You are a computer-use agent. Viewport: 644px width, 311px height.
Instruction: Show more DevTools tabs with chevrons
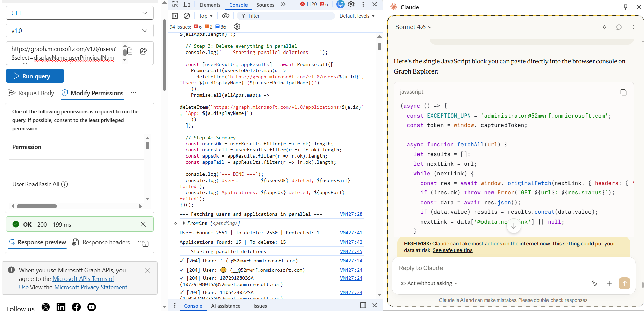pos(283,4)
